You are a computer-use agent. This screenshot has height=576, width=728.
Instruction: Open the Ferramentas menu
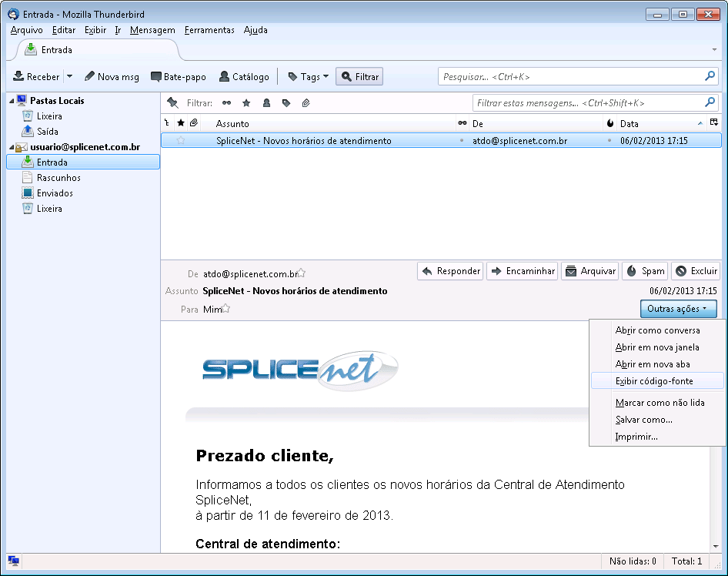[209, 30]
